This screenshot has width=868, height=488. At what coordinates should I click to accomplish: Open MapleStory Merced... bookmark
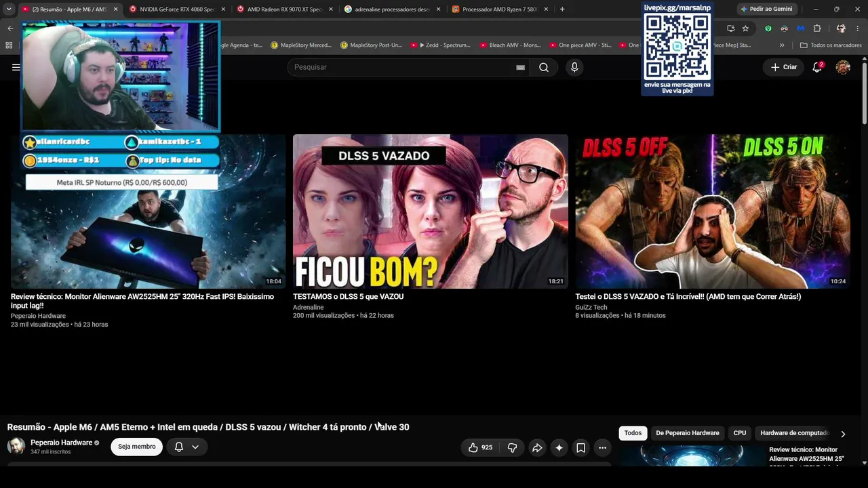pos(301,45)
